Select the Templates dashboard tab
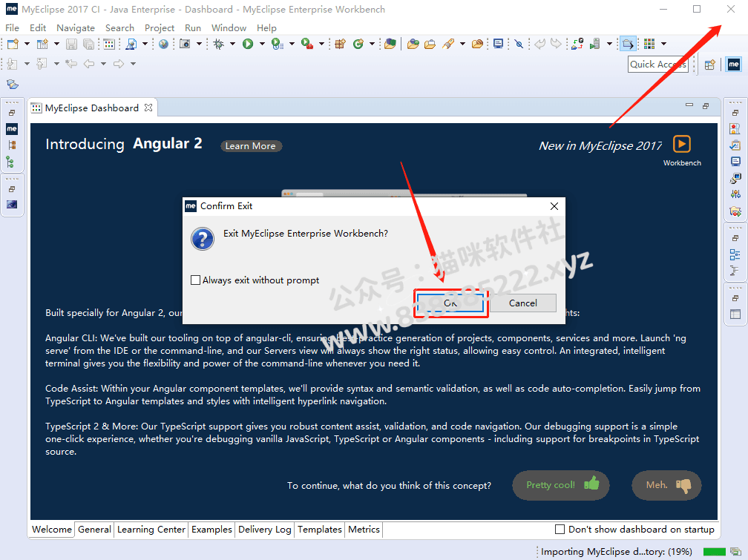Viewport: 748px width, 560px height. [x=320, y=530]
